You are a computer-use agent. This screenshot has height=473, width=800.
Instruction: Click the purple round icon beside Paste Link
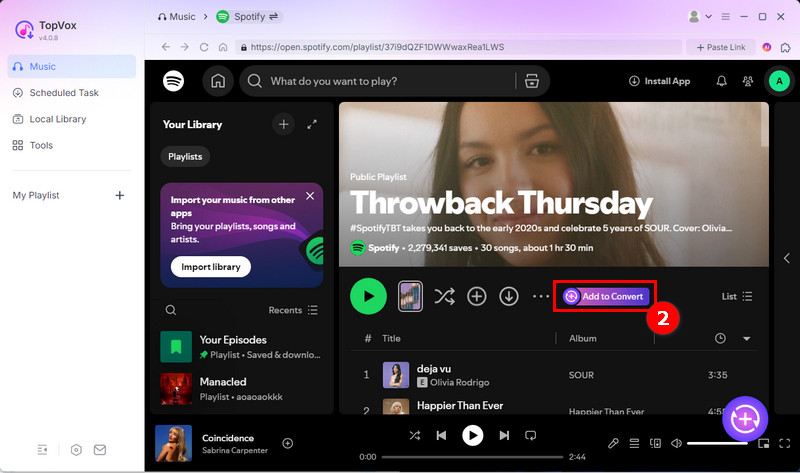click(x=767, y=47)
